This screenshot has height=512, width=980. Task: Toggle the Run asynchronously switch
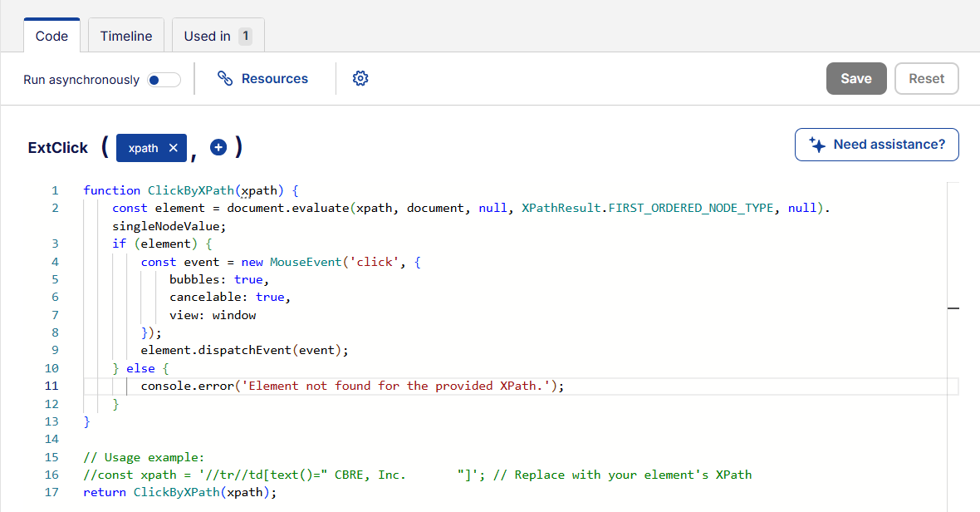point(163,79)
